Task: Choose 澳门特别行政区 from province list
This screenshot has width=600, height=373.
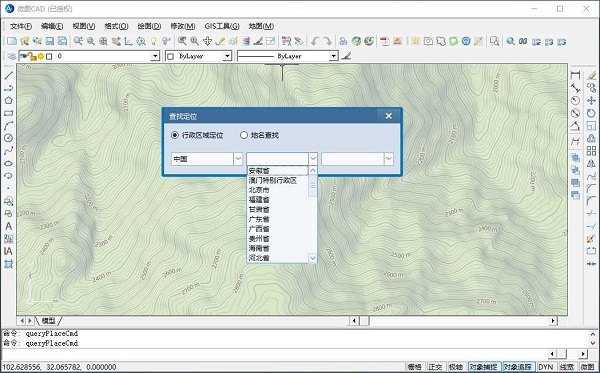Action: pyautogui.click(x=277, y=181)
